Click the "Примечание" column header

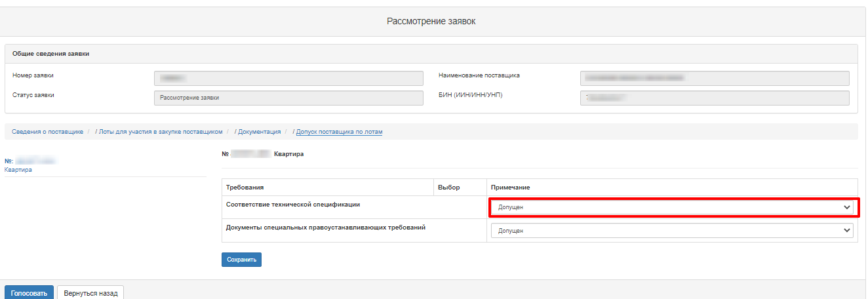click(510, 188)
